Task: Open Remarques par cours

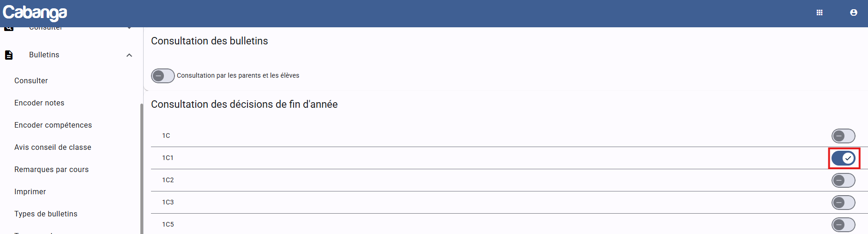Action: (x=51, y=169)
